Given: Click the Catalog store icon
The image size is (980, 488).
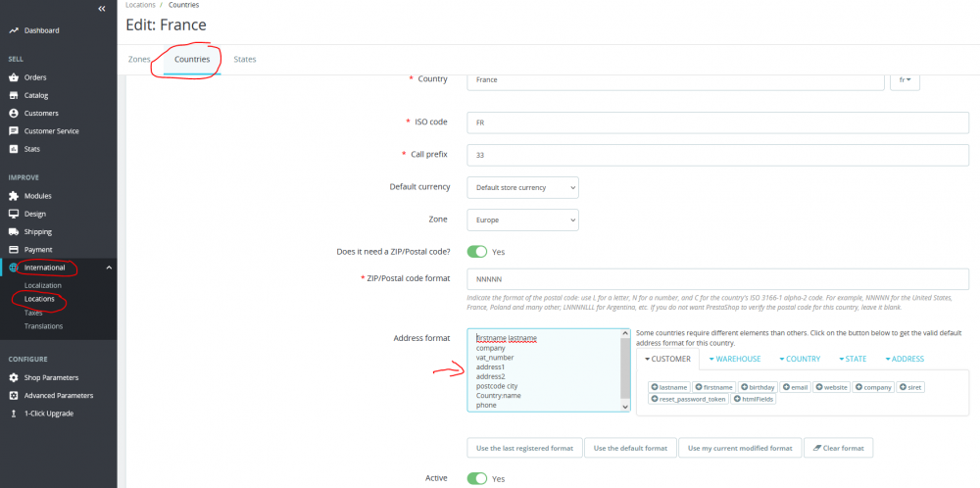Looking at the screenshot, I should (x=13, y=96).
